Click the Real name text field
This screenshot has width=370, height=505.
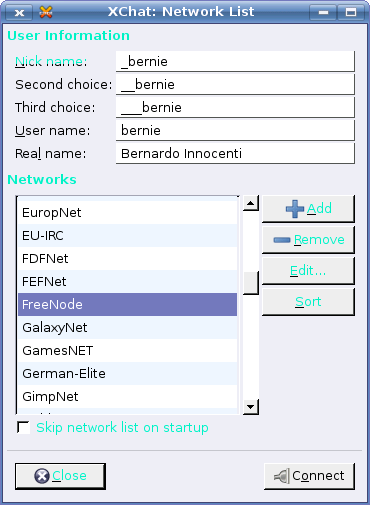(235, 153)
